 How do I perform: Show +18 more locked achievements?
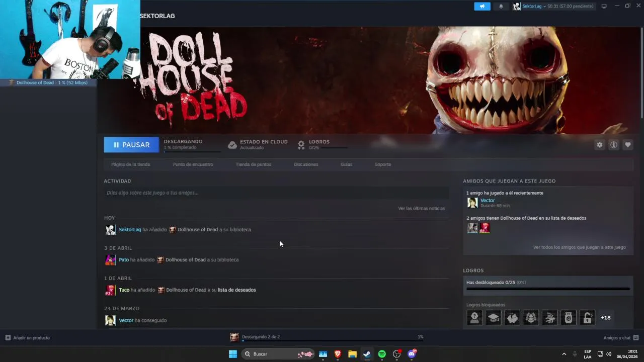(x=606, y=318)
